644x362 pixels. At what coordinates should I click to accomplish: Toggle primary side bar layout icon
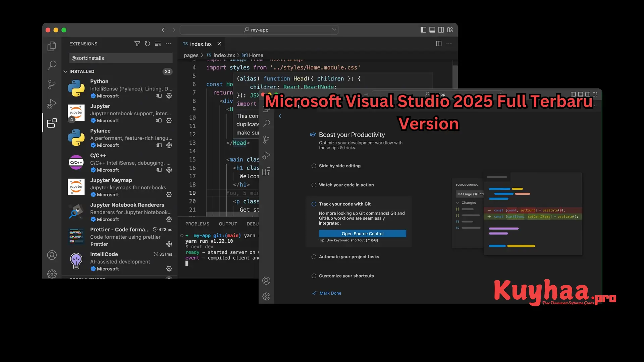click(x=423, y=30)
